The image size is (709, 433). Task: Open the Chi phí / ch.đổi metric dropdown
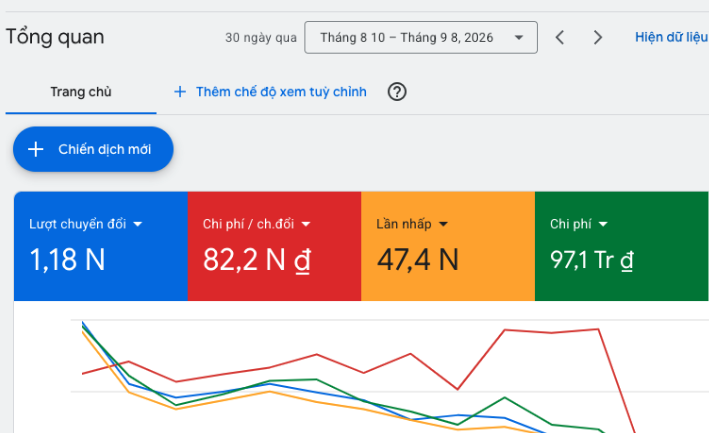click(x=256, y=224)
